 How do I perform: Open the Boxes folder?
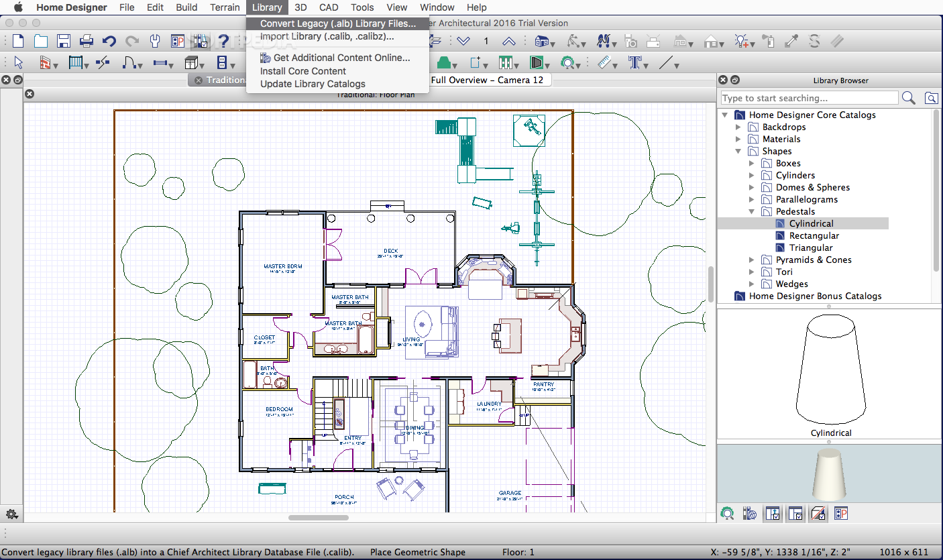(788, 163)
